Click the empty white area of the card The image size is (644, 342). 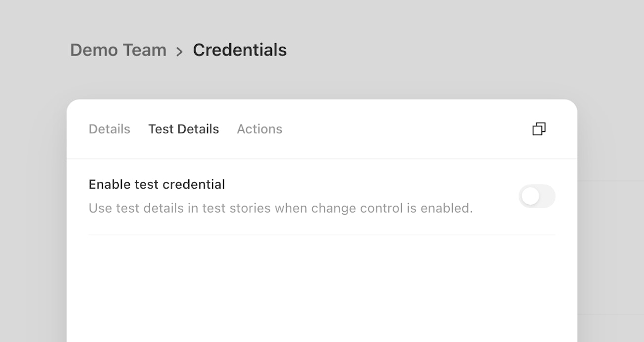(322, 287)
